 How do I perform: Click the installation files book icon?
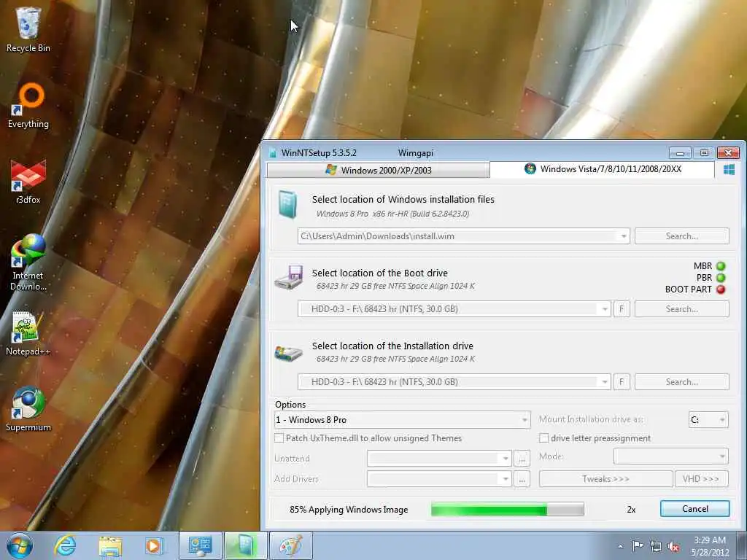pyautogui.click(x=287, y=204)
